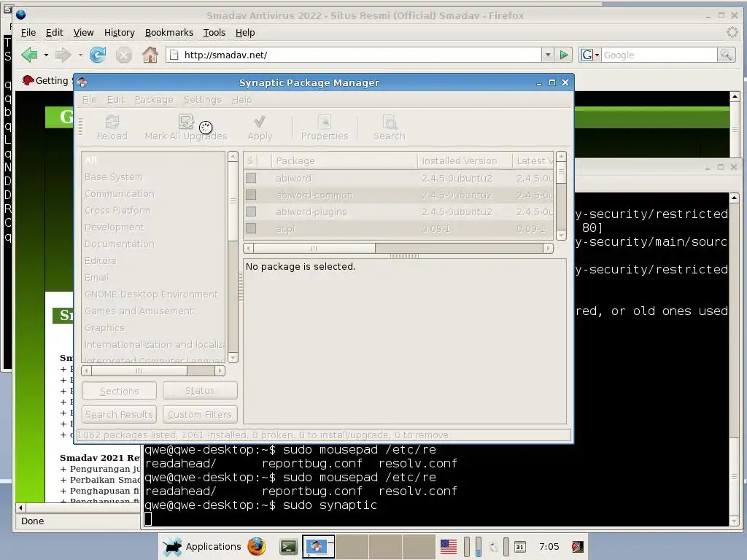Select the Editors category
The image size is (747, 560).
coord(101,260)
